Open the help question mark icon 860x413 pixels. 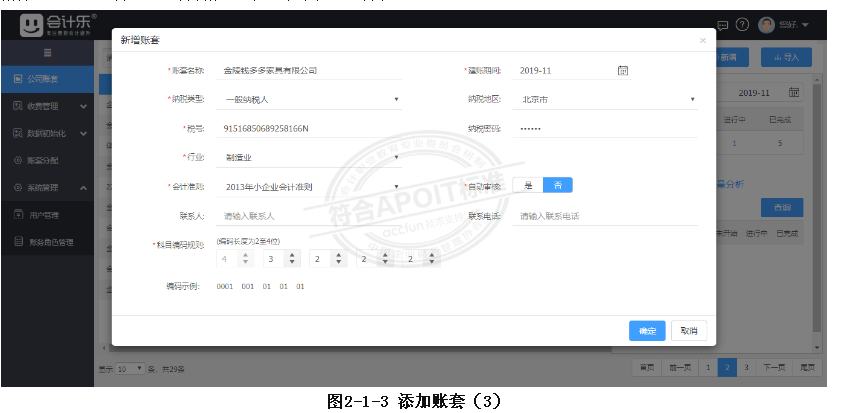(742, 25)
